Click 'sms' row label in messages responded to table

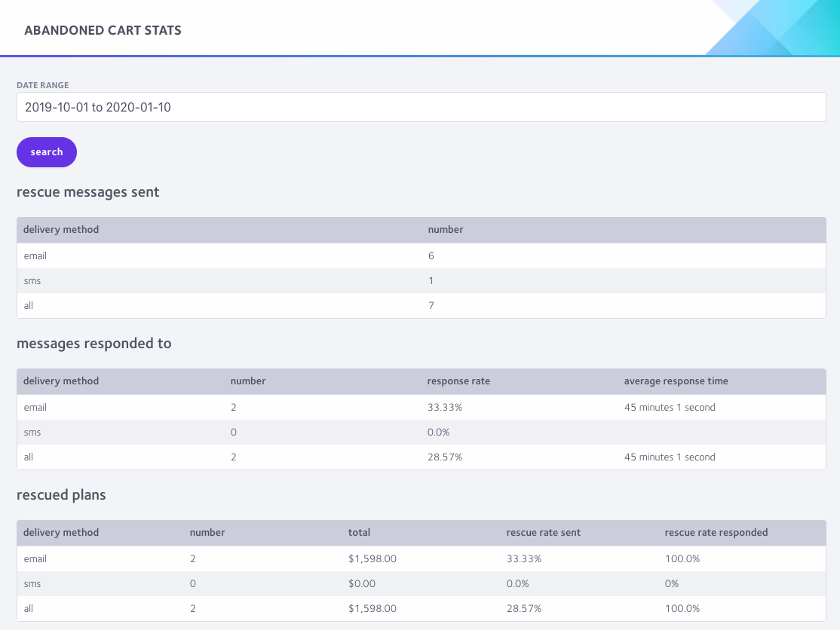pyautogui.click(x=32, y=432)
